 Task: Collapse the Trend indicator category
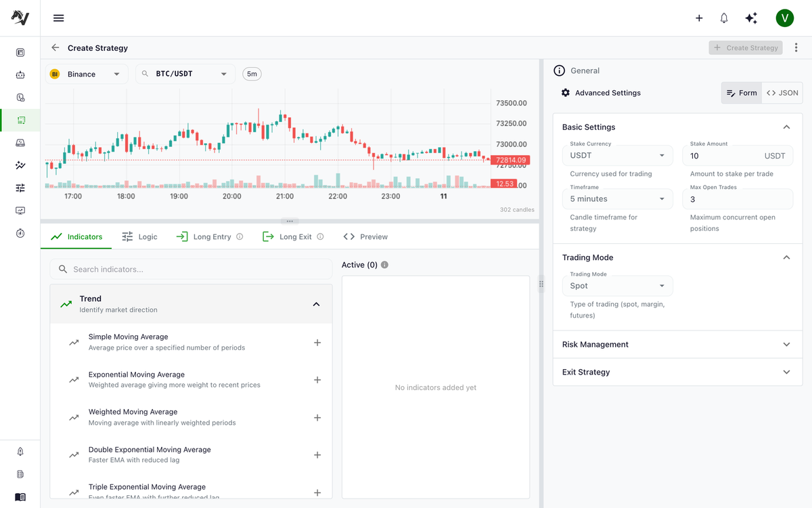(x=191, y=304)
